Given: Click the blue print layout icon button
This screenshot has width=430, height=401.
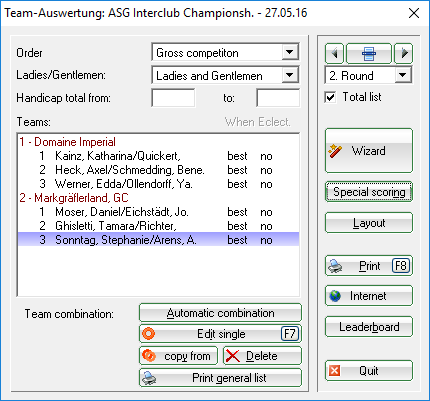Looking at the screenshot, I should click(369, 53).
